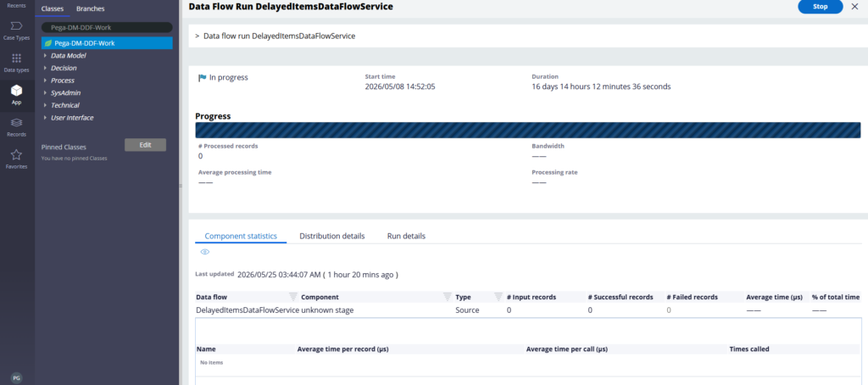
Task: Click the duration value 16 days 14 hours
Action: point(601,87)
